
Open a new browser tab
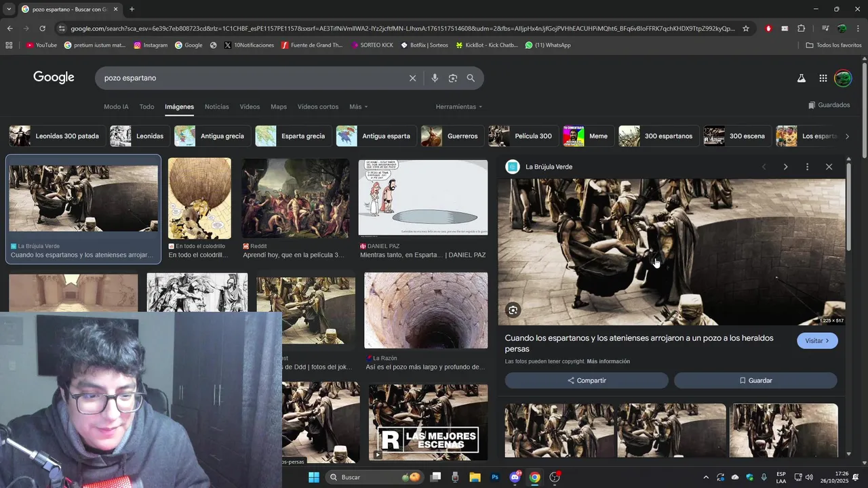[132, 9]
